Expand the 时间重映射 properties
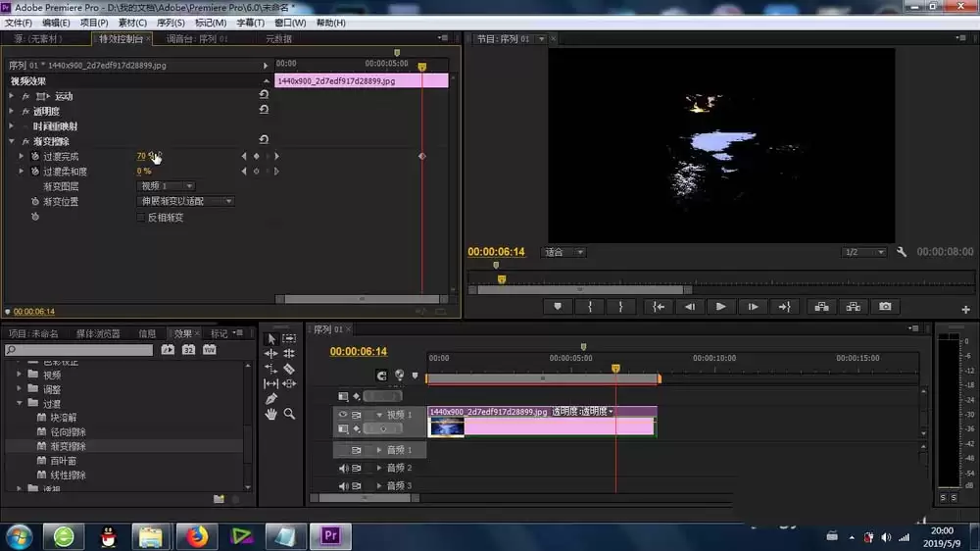The height and width of the screenshot is (551, 980). [11, 125]
